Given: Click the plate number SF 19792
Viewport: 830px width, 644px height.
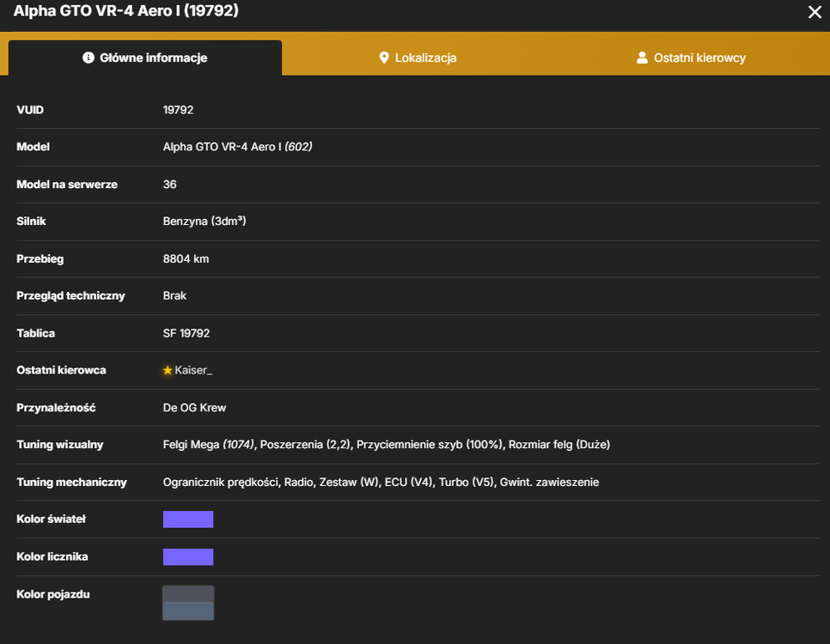Looking at the screenshot, I should point(186,333).
